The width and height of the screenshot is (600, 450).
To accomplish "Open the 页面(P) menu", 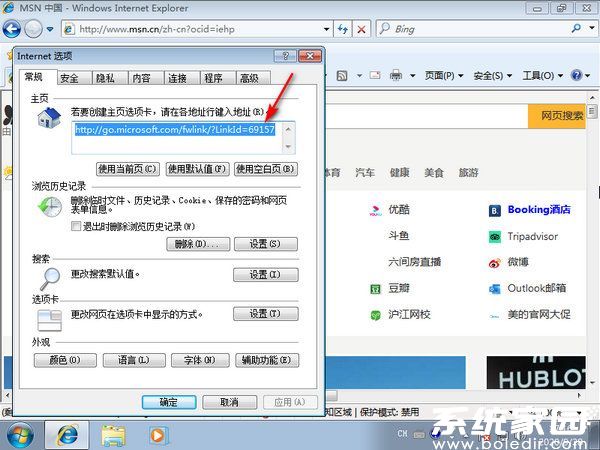I will [x=444, y=76].
